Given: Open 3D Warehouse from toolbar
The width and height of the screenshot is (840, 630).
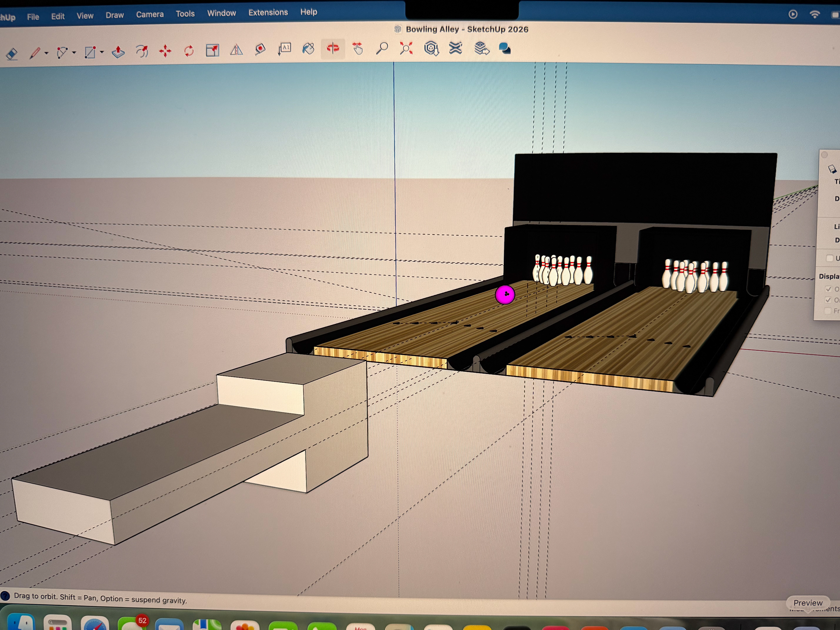Looking at the screenshot, I should pos(431,48).
